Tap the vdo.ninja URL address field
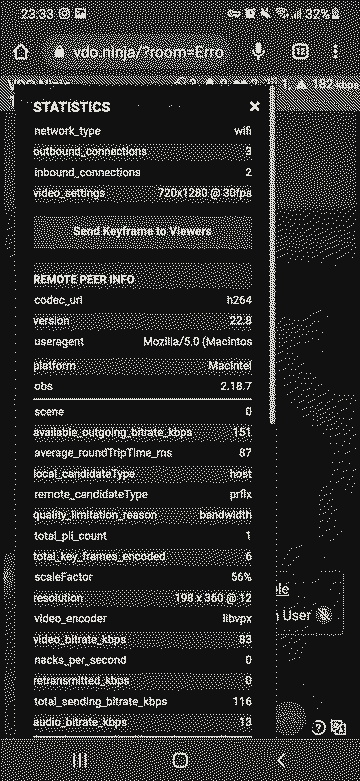The width and height of the screenshot is (360, 781). pos(139,52)
